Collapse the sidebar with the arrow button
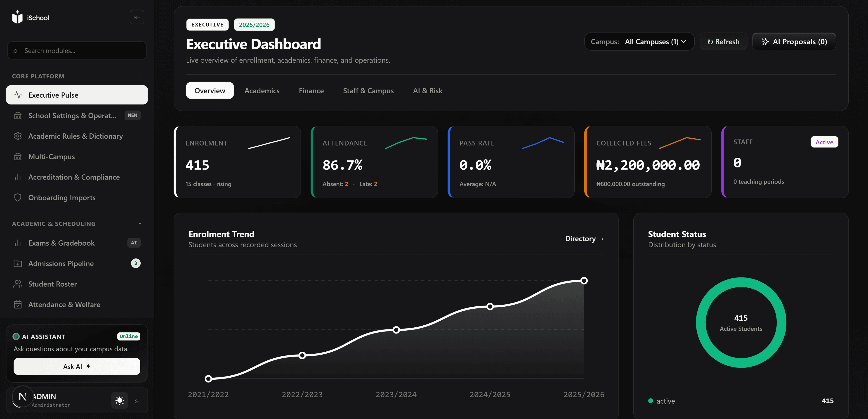868x419 pixels. (137, 17)
